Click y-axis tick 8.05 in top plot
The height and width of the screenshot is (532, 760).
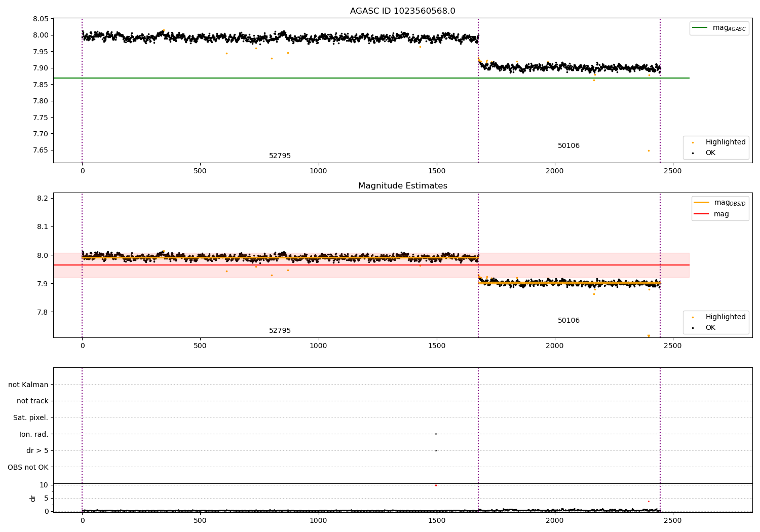tap(41, 19)
